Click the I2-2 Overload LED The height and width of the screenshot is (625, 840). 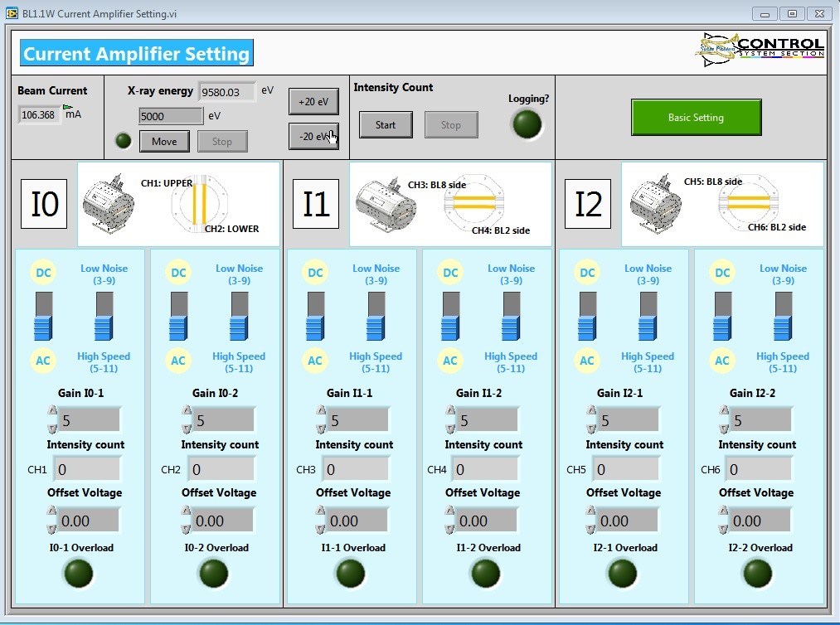[x=758, y=574]
